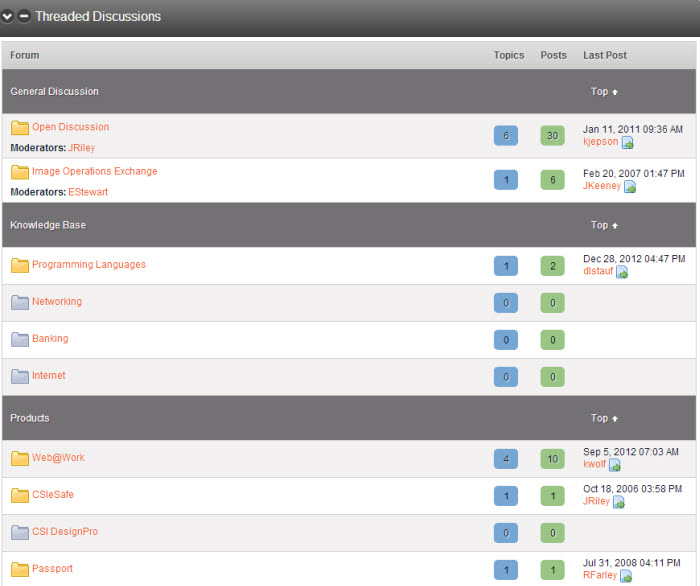The height and width of the screenshot is (586, 700).
Task: Click the CSI DesignPro gray folder icon
Action: coord(20,532)
